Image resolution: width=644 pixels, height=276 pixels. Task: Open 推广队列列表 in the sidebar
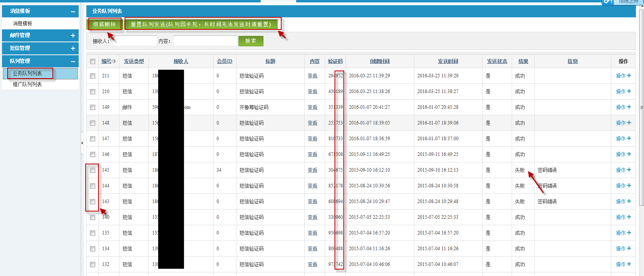coord(27,85)
